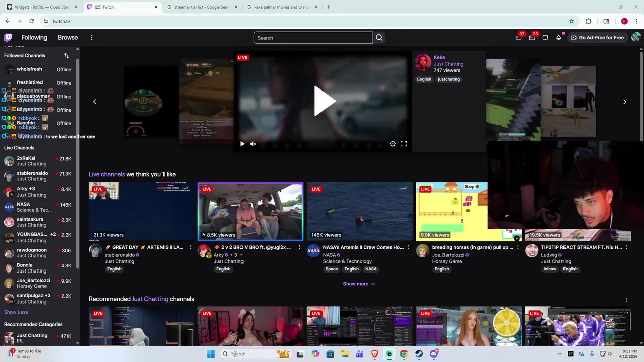This screenshot has height=362, width=644.
Task: Open options for Arky stream card
Action: click(299, 247)
